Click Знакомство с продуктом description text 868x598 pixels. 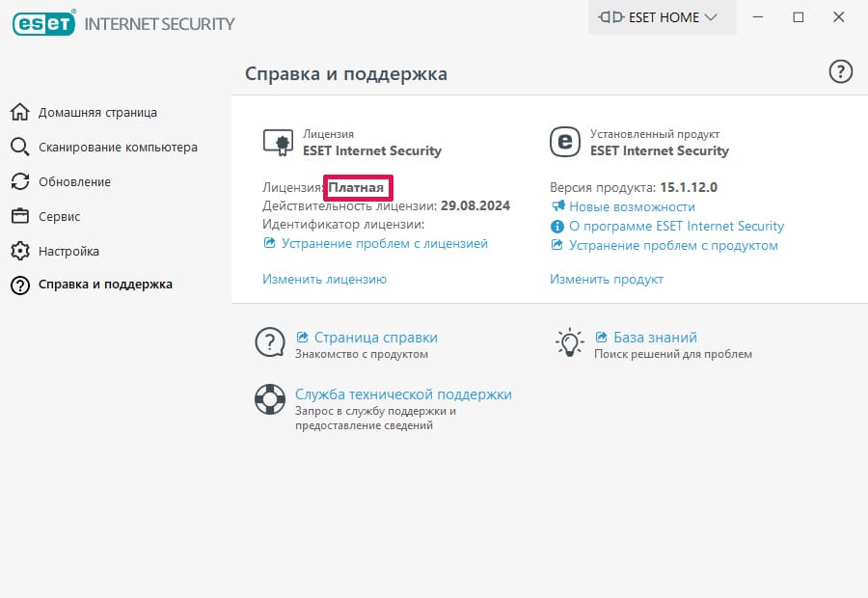pyautogui.click(x=362, y=354)
